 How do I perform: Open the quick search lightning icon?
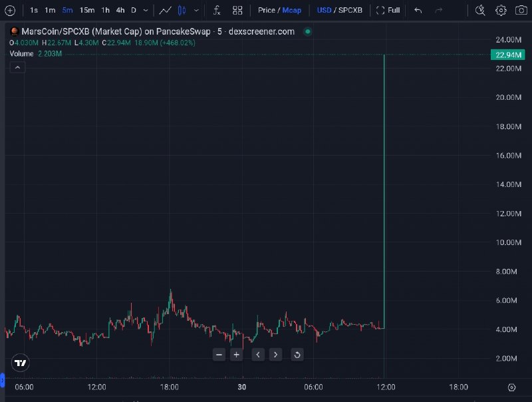point(480,10)
